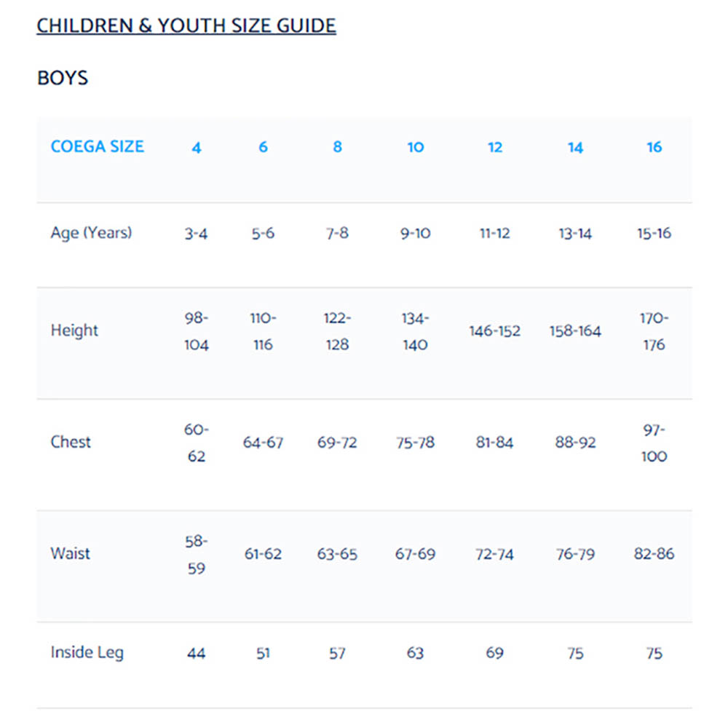Select size 8 column header

(338, 147)
